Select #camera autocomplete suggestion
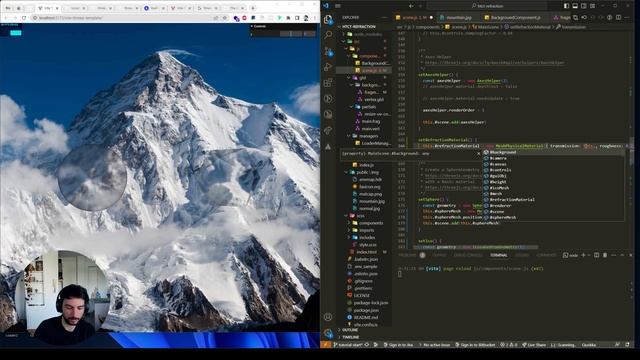 (553, 158)
